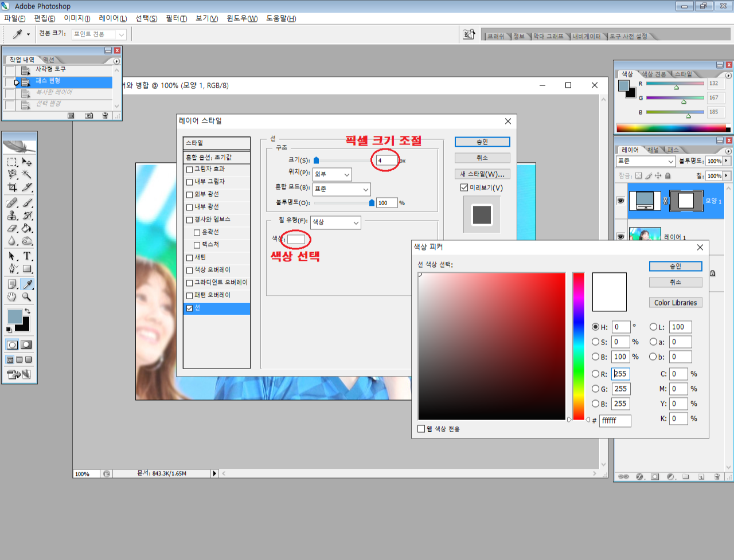Select the Brush tool
Screen dimensions: 734x560
pyautogui.click(x=26, y=203)
